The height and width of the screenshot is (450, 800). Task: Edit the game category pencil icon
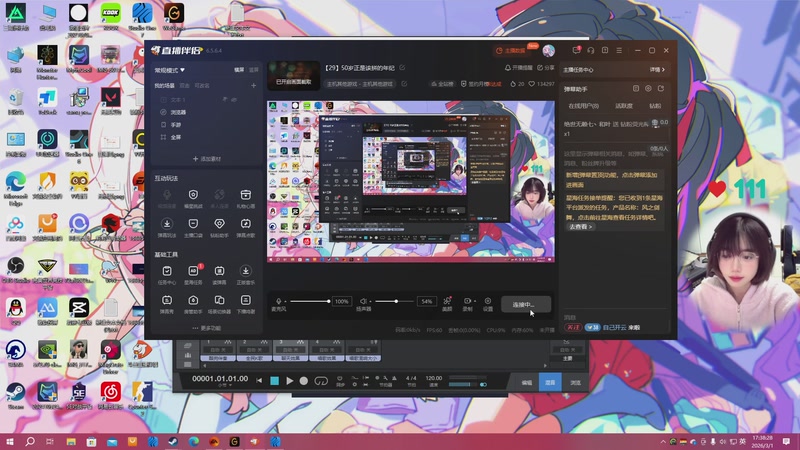point(404,84)
